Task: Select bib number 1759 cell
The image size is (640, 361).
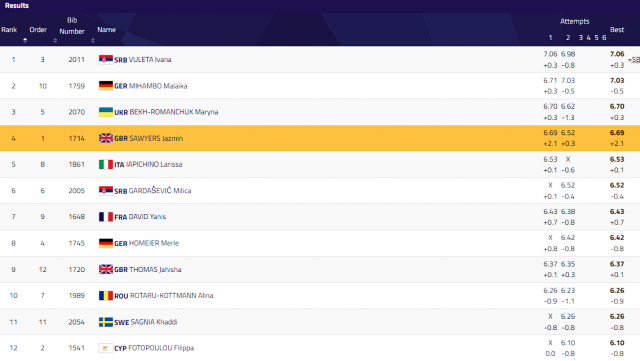Action: [x=76, y=86]
